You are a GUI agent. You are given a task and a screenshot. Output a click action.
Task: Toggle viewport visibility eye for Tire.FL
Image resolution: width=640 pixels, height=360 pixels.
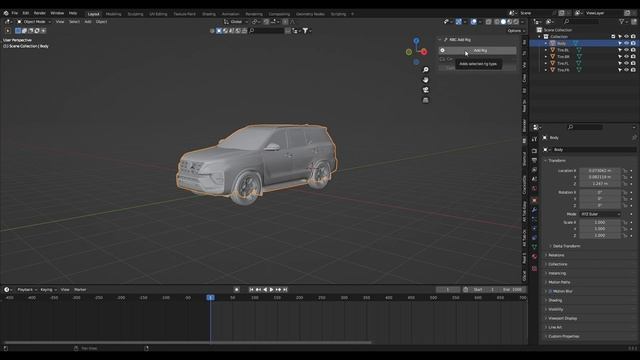[x=627, y=63]
